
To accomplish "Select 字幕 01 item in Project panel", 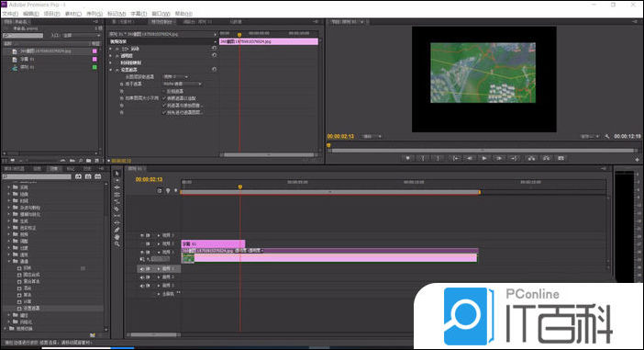I will (28, 59).
